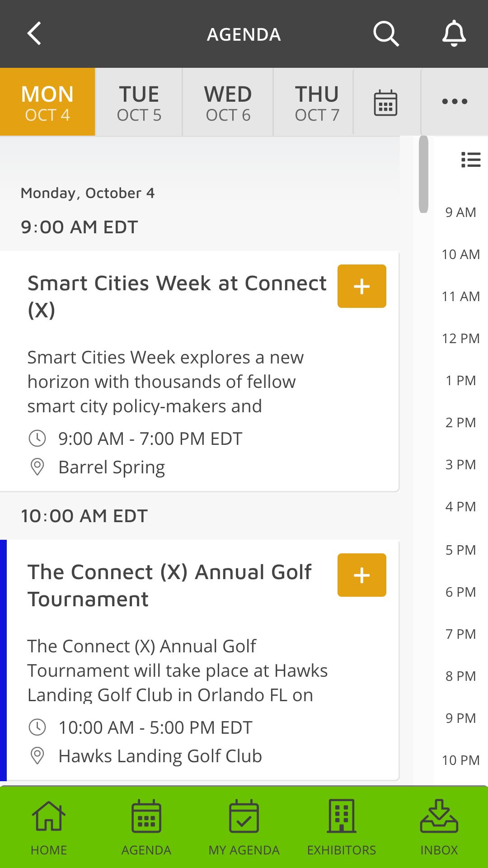Open the calendar date picker icon
This screenshot has width=488, height=868.
click(x=385, y=102)
